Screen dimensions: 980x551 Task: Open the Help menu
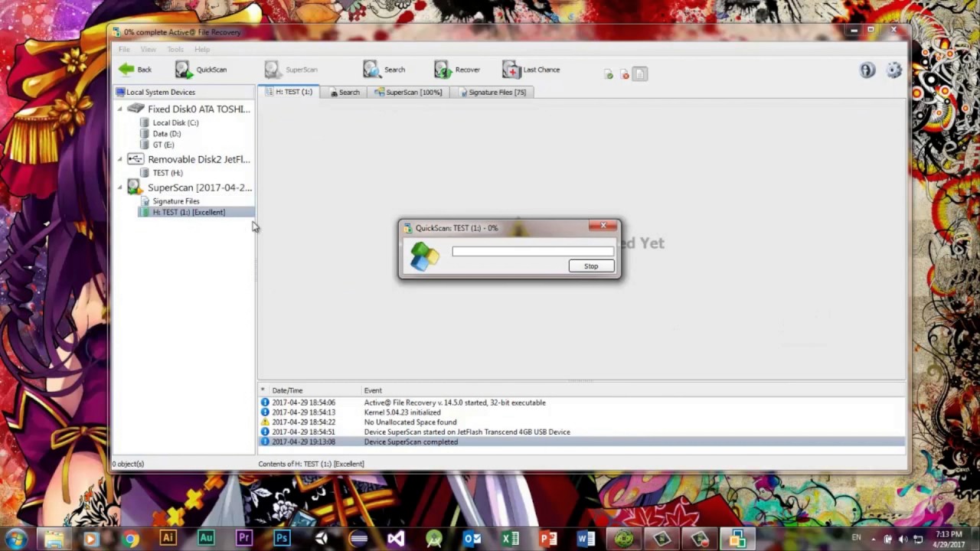coord(202,49)
